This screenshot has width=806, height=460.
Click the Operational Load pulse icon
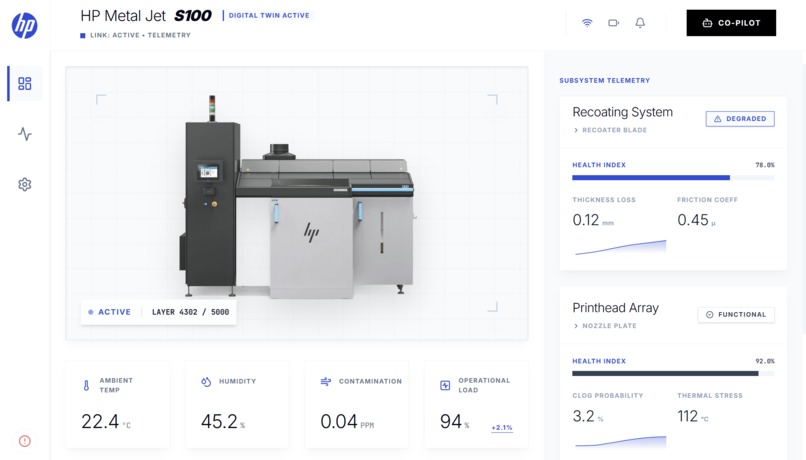pos(445,385)
